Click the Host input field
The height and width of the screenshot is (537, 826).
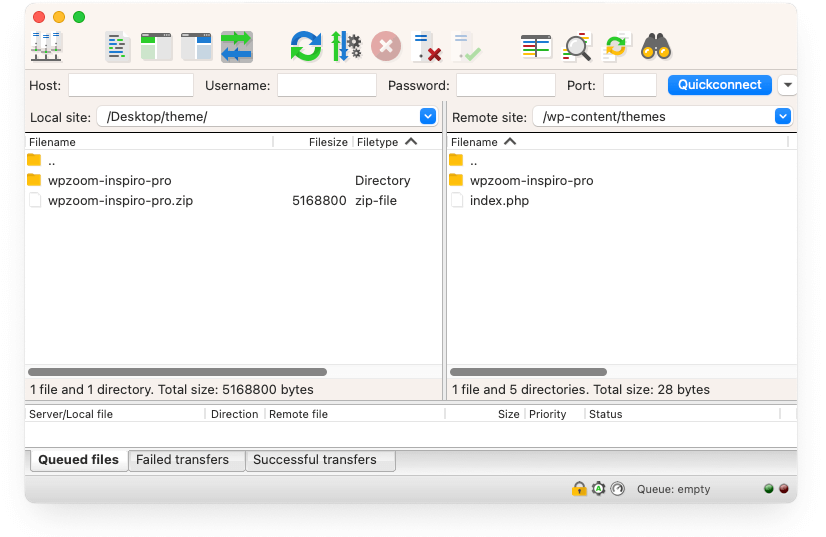131,86
